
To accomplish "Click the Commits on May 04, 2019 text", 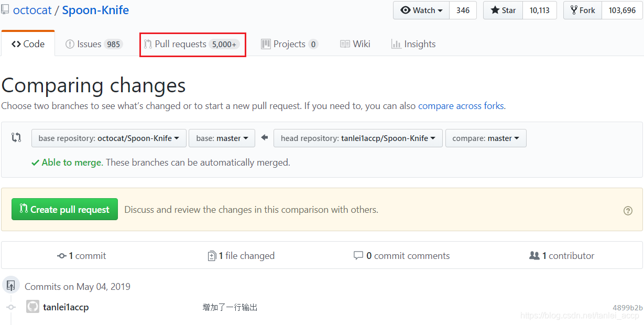I will click(78, 287).
